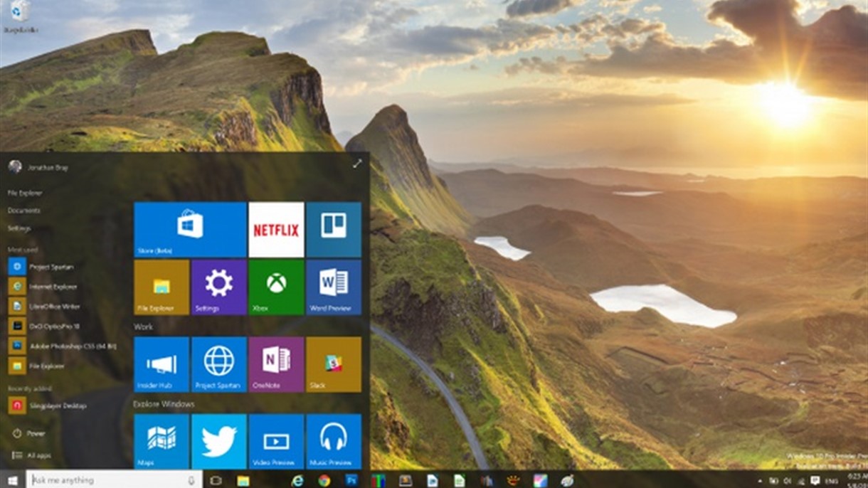868x488 pixels.
Task: Open the purple Settings gear tile
Action: 219,287
